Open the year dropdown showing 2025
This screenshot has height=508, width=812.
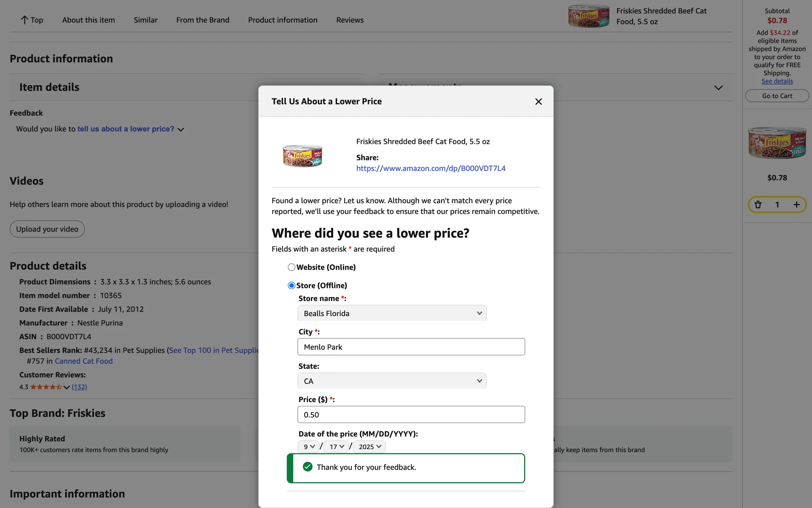point(370,447)
